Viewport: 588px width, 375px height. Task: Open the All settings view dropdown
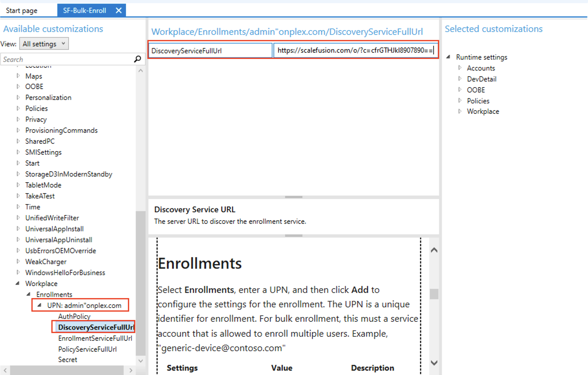coord(44,44)
